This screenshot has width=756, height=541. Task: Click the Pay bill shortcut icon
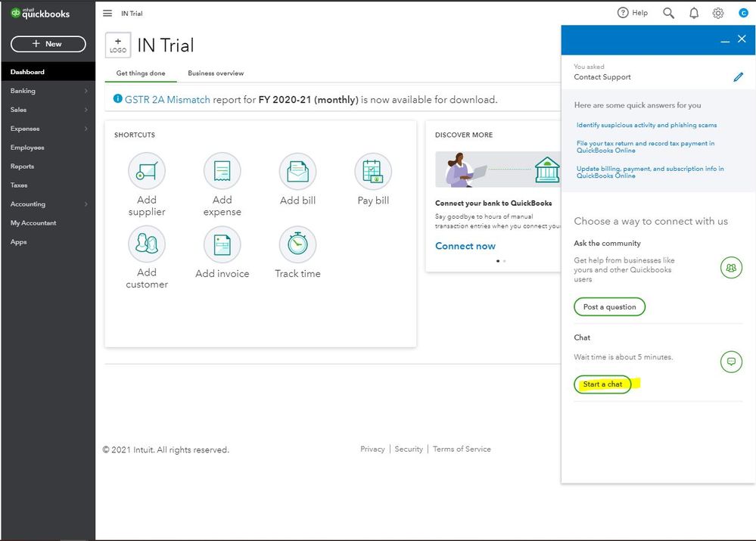[x=373, y=171]
